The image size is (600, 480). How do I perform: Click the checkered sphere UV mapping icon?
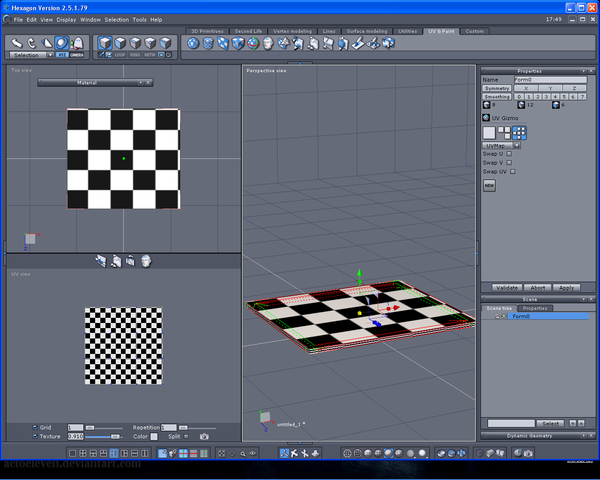(193, 43)
